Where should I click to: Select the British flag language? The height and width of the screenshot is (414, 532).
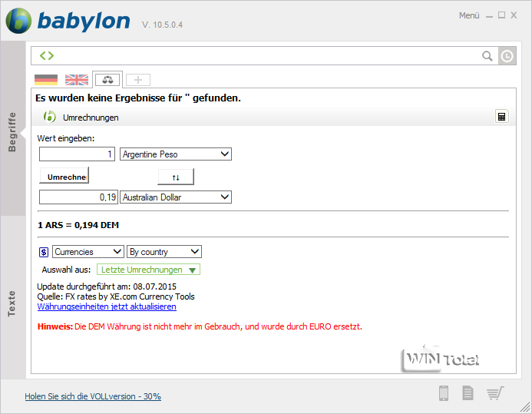pos(77,80)
